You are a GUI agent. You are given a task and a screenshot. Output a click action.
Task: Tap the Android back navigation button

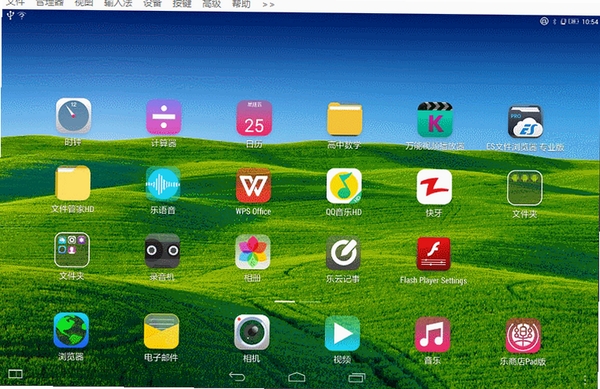point(237,377)
